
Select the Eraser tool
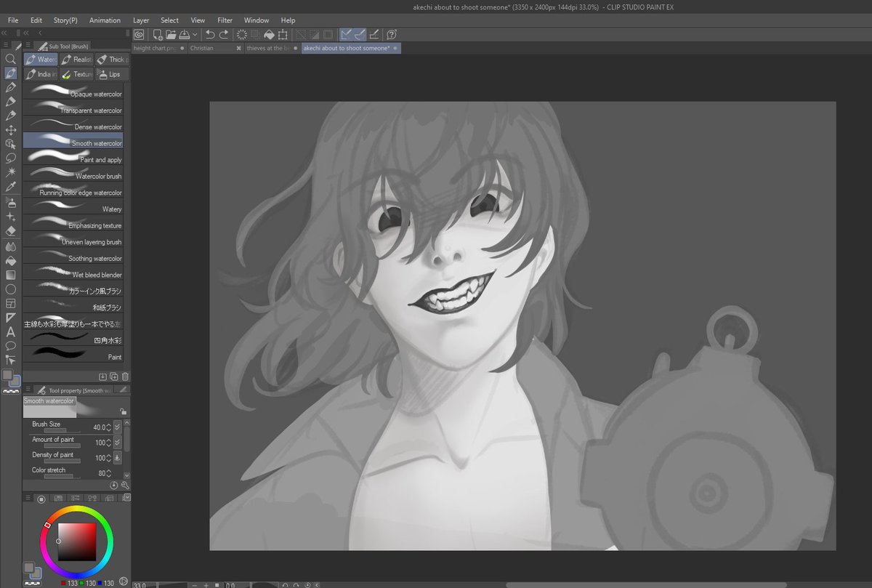[10, 230]
